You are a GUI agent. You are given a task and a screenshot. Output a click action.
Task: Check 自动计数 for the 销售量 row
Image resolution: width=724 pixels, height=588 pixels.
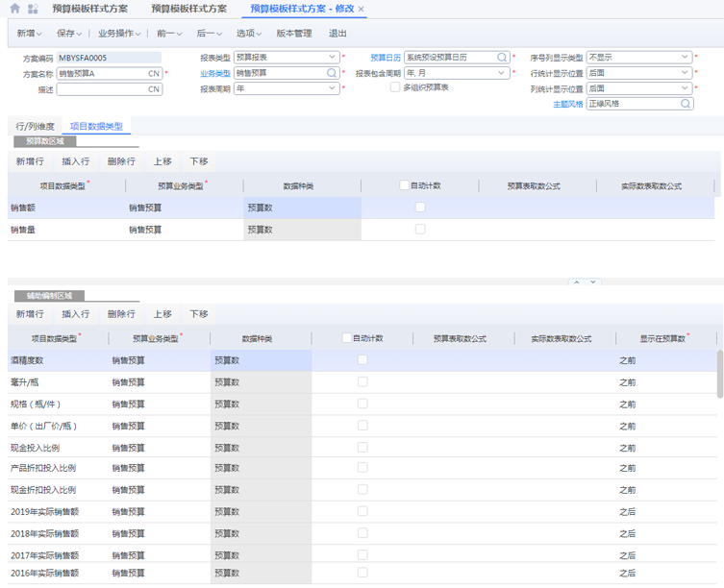click(x=420, y=230)
